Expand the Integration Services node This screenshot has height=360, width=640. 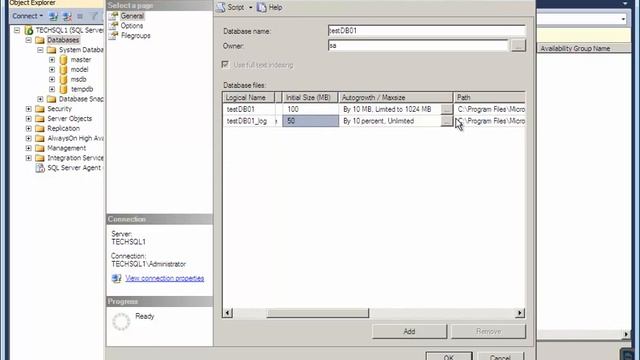pyautogui.click(x=29, y=158)
